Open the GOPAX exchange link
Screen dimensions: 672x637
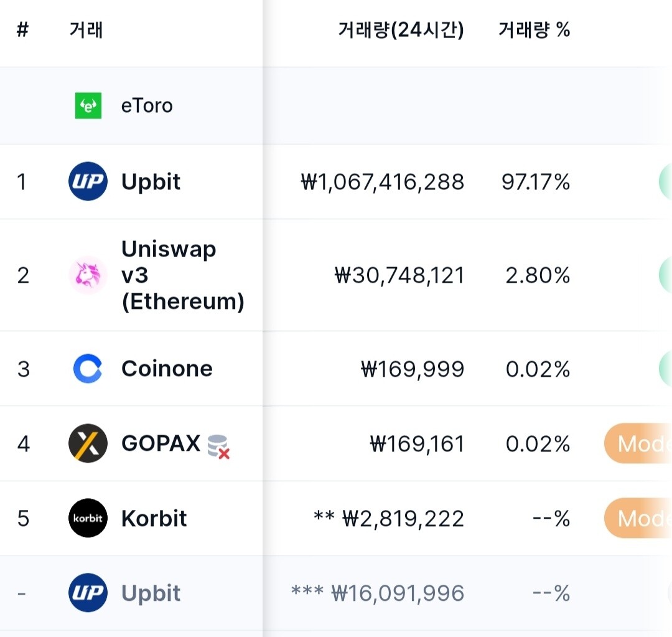(x=164, y=443)
